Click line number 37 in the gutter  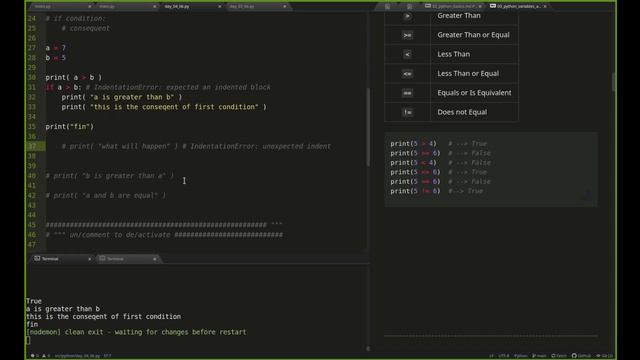31,146
